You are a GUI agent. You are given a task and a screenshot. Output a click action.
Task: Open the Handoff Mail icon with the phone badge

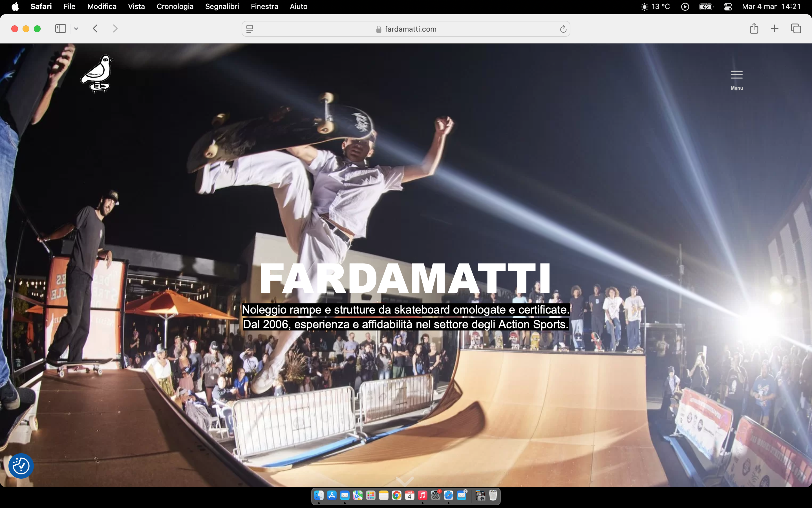(462, 495)
